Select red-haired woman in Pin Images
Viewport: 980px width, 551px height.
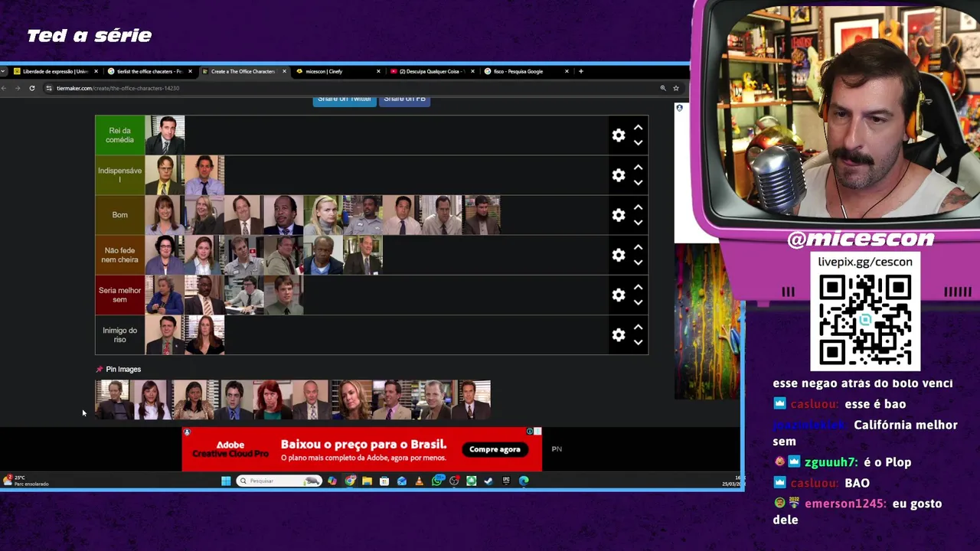[273, 400]
